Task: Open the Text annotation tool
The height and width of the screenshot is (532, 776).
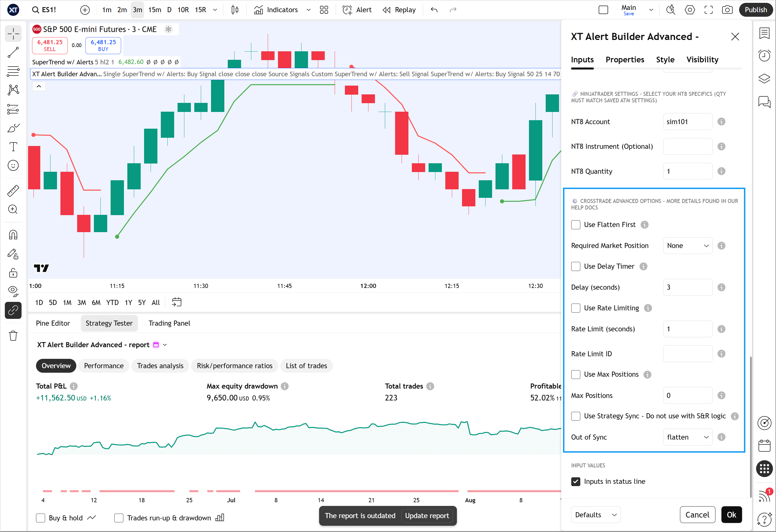Action: [13, 147]
